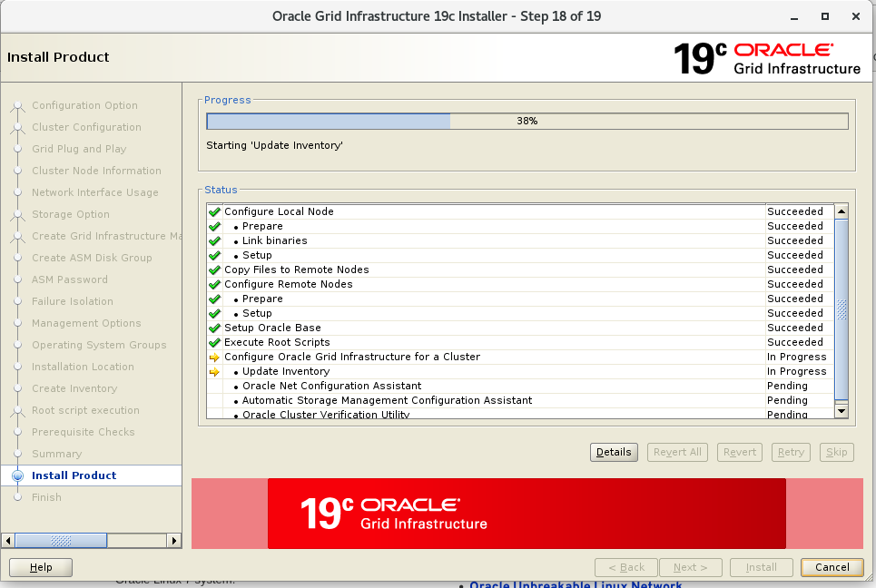
Task: Select Failure Isolation step
Action: (72, 301)
